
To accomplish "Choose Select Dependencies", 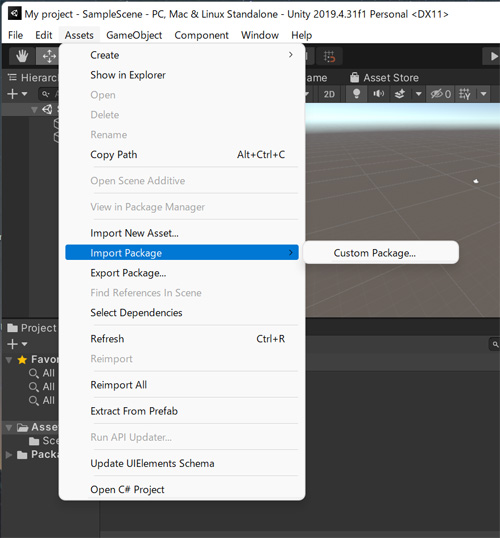I will coord(182,313).
